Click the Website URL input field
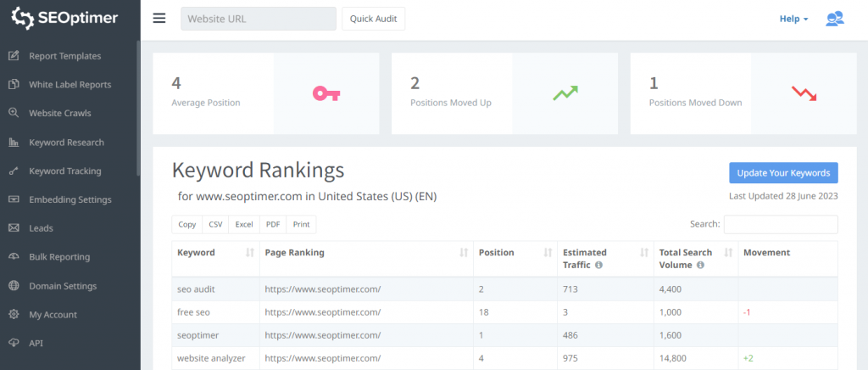This screenshot has width=868, height=370. (259, 19)
